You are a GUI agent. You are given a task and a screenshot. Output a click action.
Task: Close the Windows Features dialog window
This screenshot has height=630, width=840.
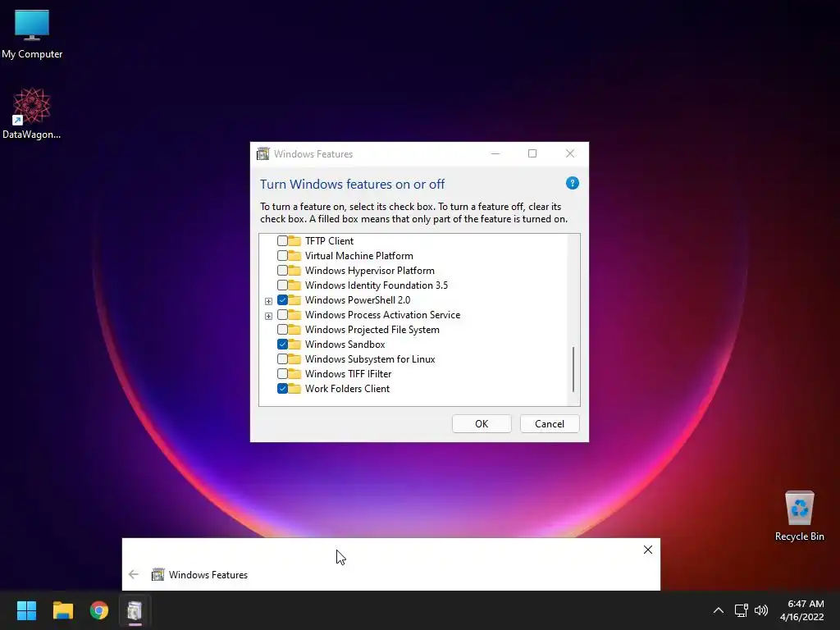[x=570, y=153]
